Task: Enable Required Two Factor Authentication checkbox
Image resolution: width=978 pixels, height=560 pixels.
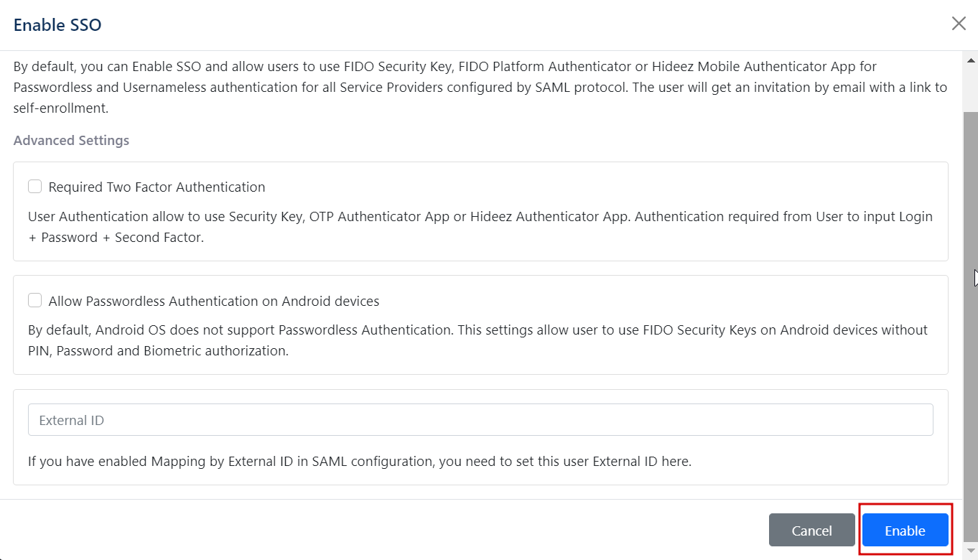Action: pos(34,186)
